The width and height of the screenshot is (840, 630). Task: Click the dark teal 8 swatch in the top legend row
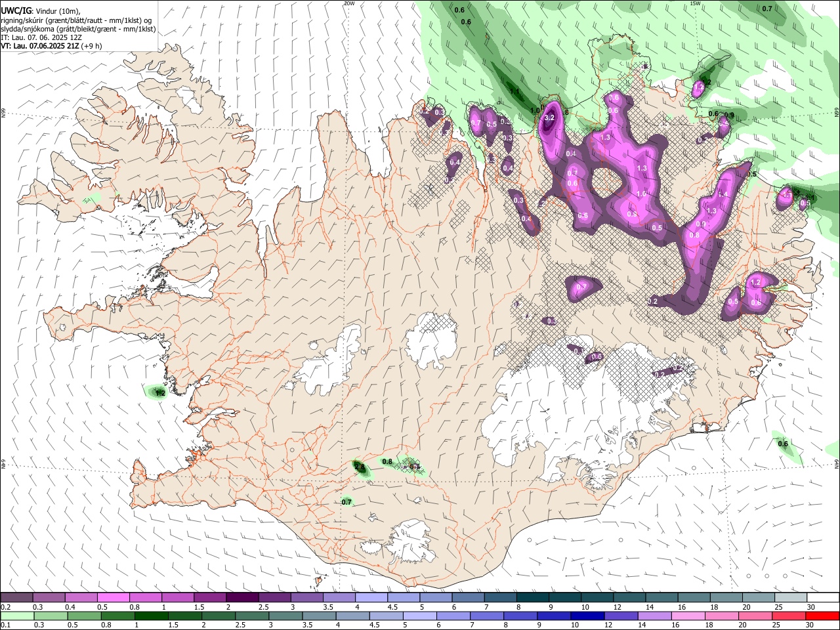tap(532, 598)
